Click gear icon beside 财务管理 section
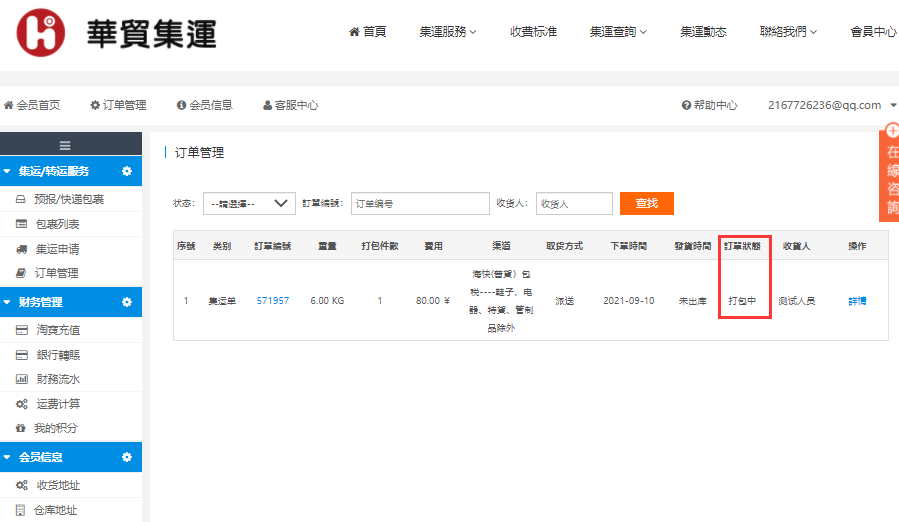 coord(127,302)
